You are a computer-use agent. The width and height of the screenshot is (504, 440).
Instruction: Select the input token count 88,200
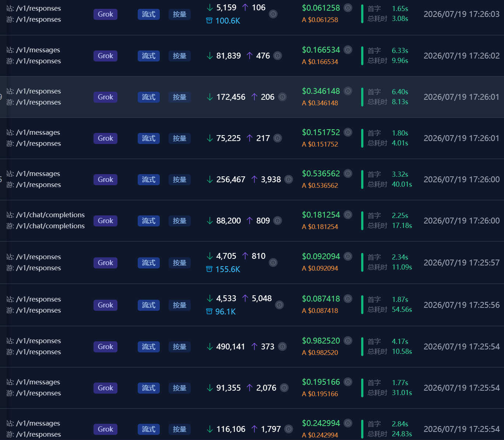pyautogui.click(x=228, y=221)
